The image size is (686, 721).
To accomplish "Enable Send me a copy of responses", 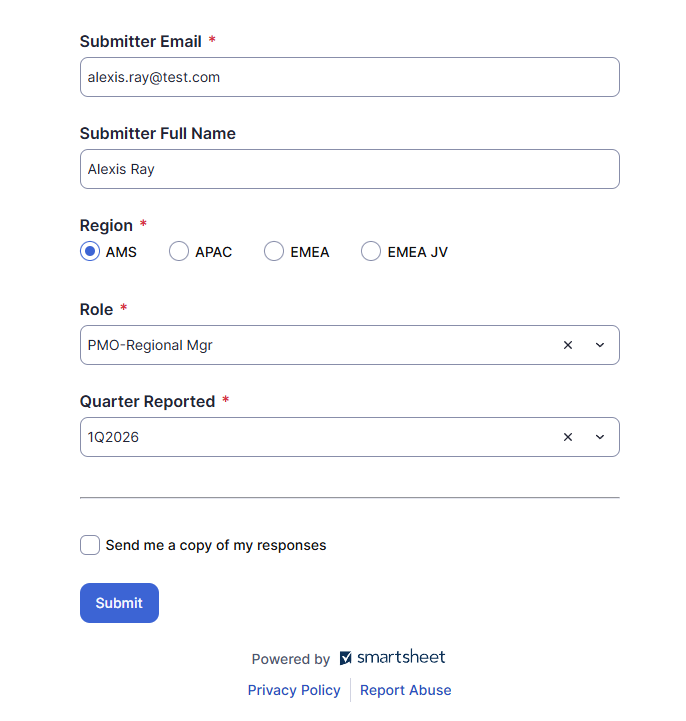I will pos(90,545).
